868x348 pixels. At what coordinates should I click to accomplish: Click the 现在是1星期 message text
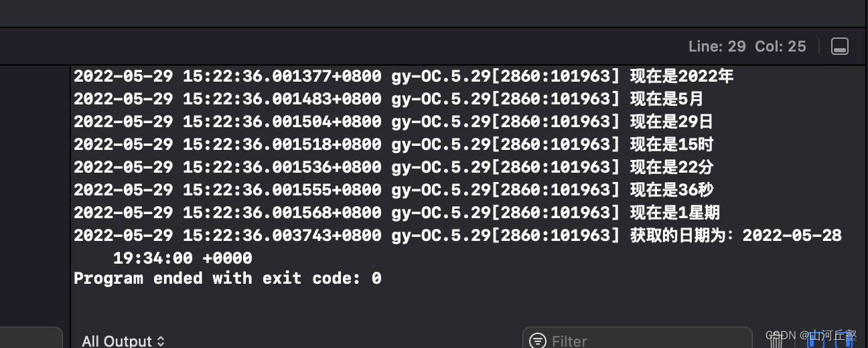pyautogui.click(x=674, y=213)
